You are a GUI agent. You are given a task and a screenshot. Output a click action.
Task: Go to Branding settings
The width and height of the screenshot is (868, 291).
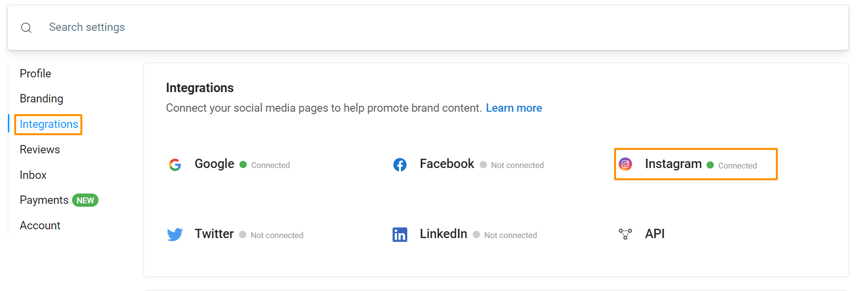coord(41,98)
